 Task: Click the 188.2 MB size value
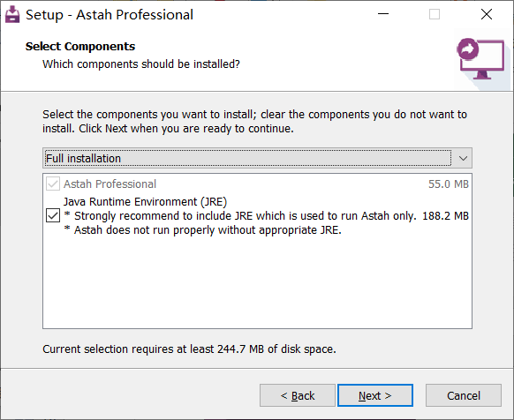tap(445, 216)
